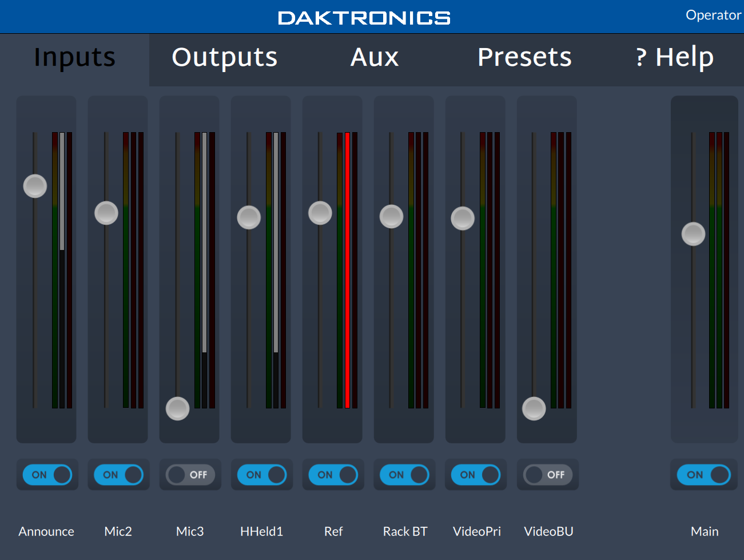Screen dimensions: 744x560
Task: Open the Help tab
Action: coord(675,57)
